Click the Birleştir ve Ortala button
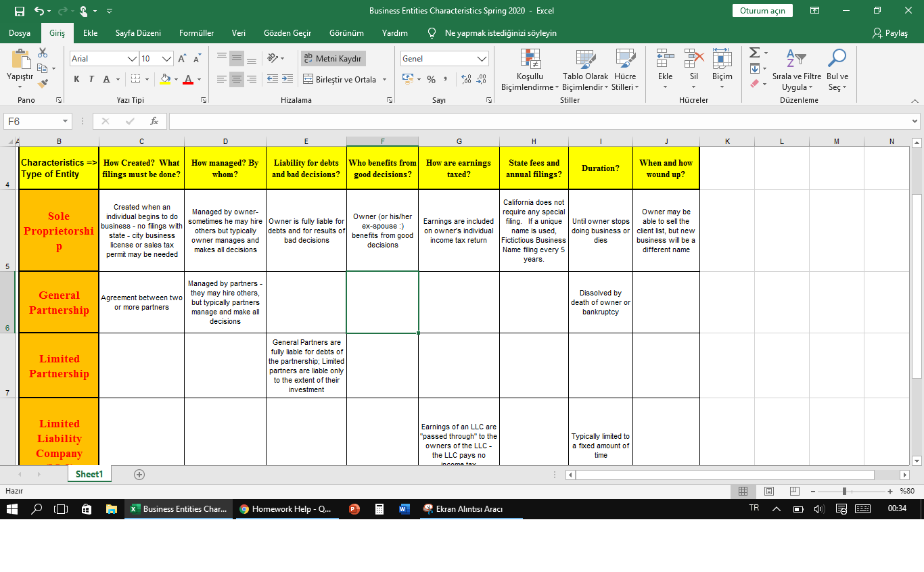 click(x=340, y=80)
